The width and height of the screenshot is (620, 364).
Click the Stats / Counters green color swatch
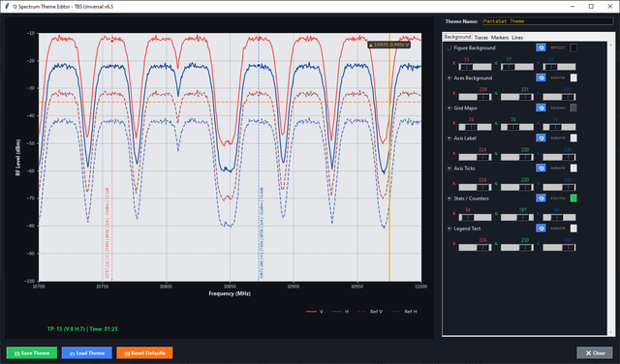(573, 198)
